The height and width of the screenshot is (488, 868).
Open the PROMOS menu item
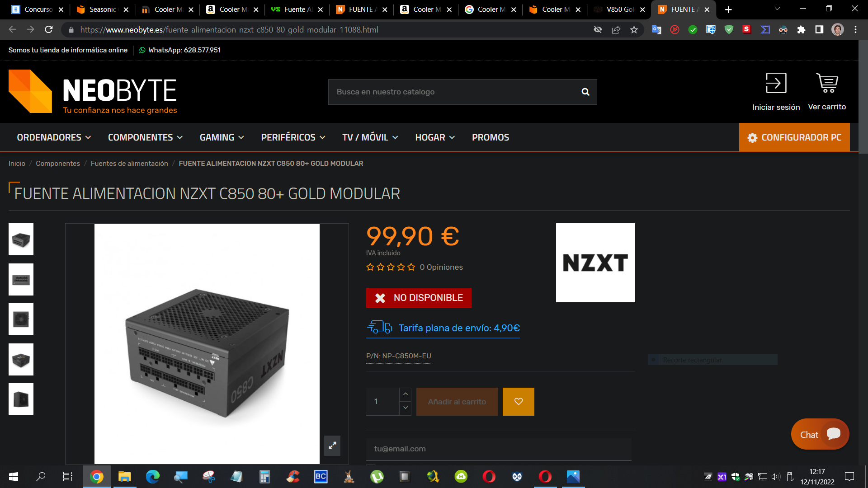point(491,137)
